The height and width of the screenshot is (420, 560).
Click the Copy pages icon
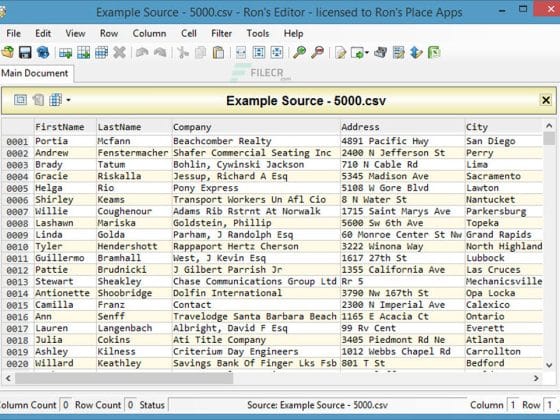click(200, 53)
